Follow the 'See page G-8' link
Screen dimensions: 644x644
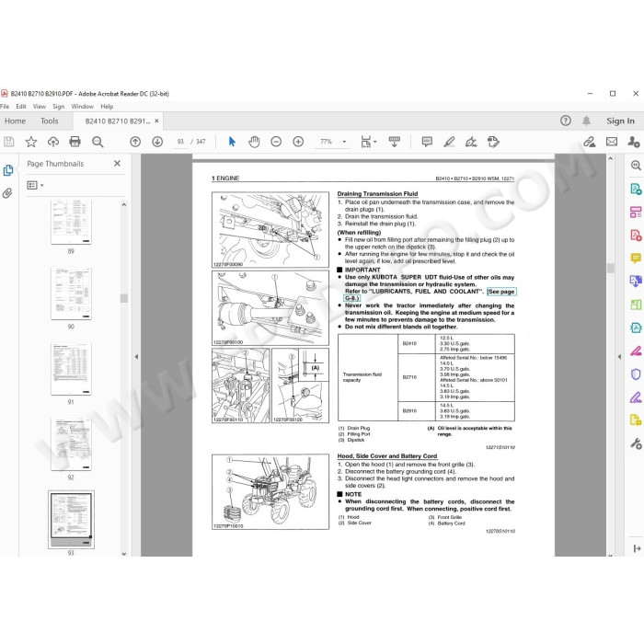click(501, 292)
